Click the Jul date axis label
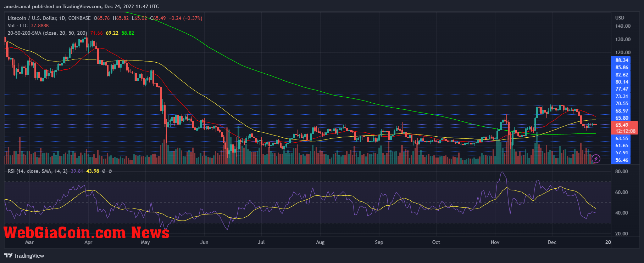 click(261, 242)
